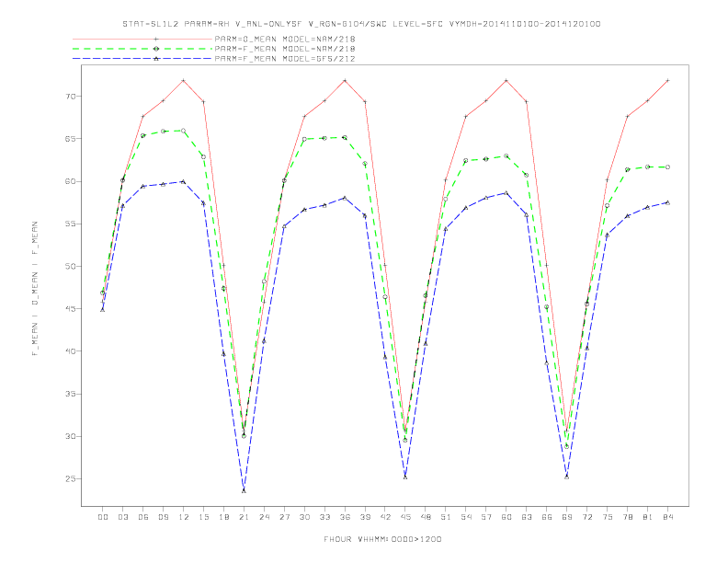728x563 pixels.
Task: Click y-axis tick label 65
Action: coord(71,139)
